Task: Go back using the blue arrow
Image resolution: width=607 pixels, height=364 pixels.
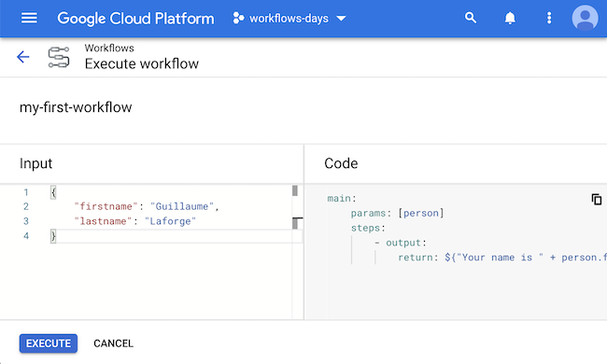Action: tap(22, 57)
